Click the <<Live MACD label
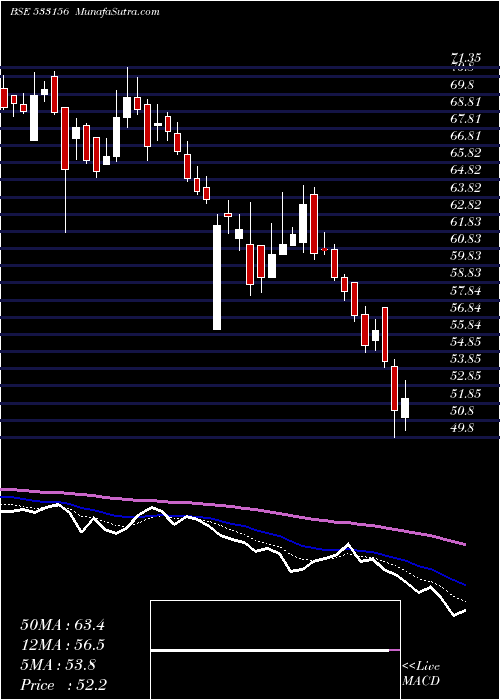The height and width of the screenshot is (700, 500). click(421, 673)
